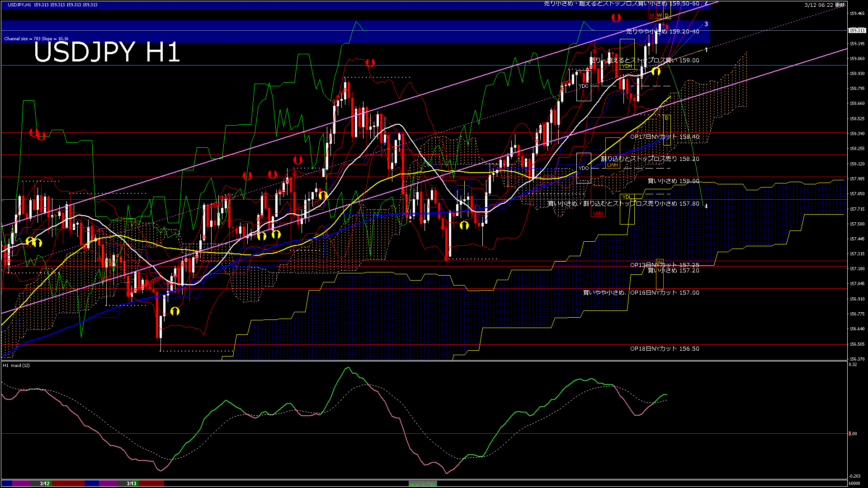Click the W weekly pivot box
This screenshot has width=868, height=488.
pos(659,15)
